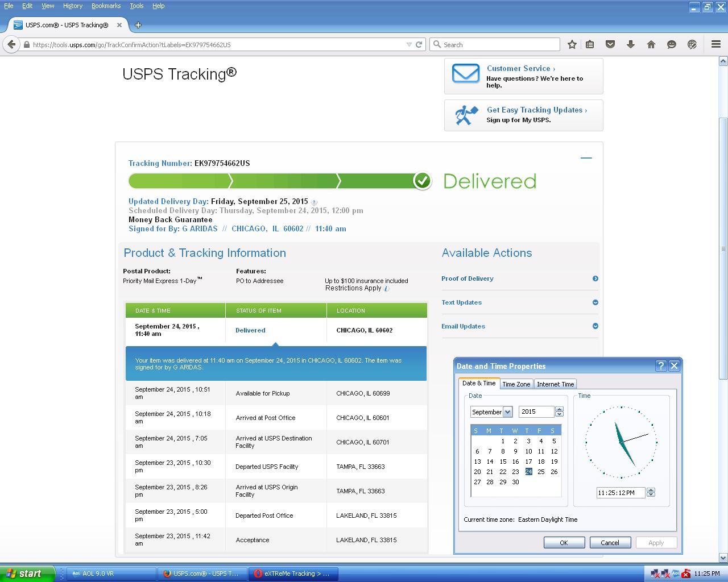Open the URL history dropdown arrow
The width and height of the screenshot is (728, 582).
point(408,44)
